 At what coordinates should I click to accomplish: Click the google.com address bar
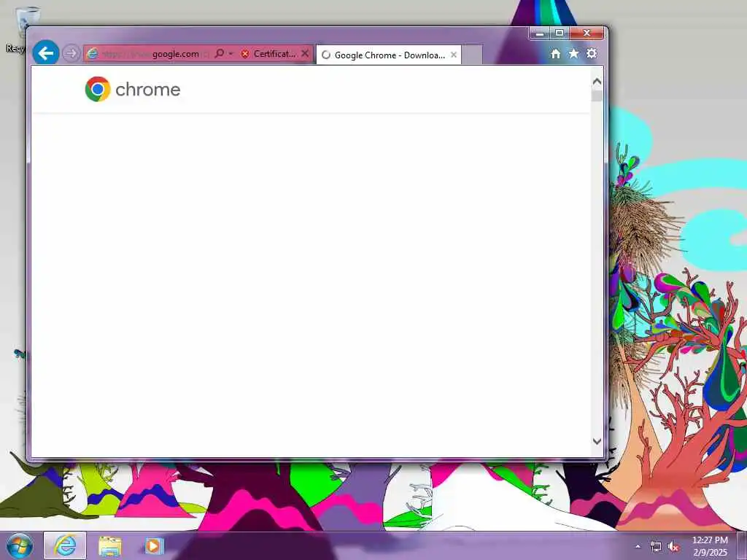pyautogui.click(x=147, y=54)
